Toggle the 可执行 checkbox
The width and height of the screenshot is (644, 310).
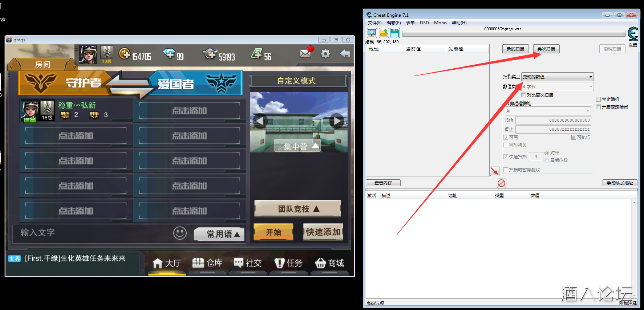(574, 138)
